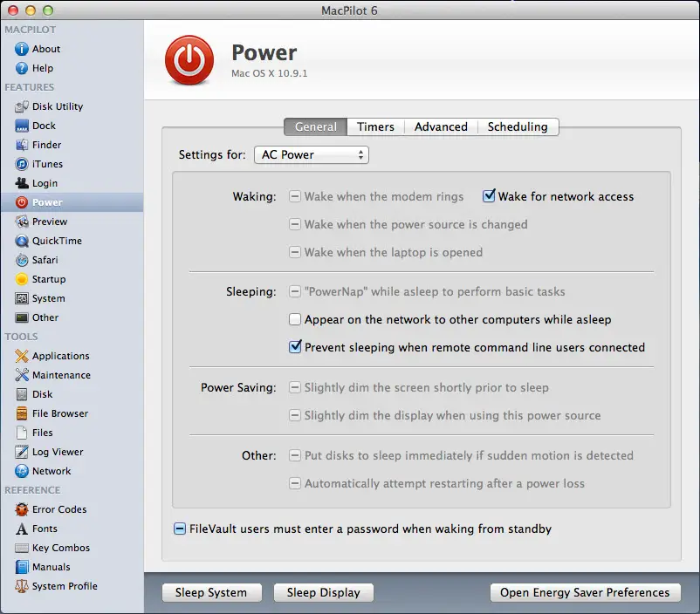Screen dimensions: 700x614
Task: Switch to the Scheduling tab
Action: point(518,126)
